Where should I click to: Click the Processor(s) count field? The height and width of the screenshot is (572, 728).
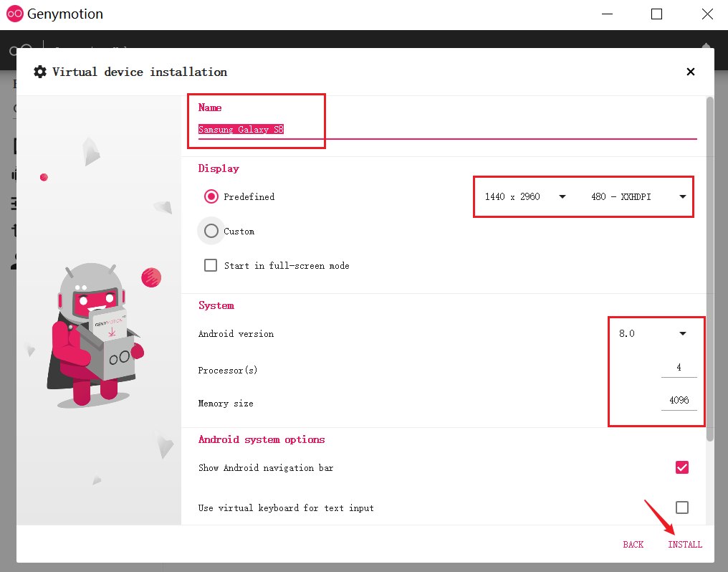click(679, 368)
